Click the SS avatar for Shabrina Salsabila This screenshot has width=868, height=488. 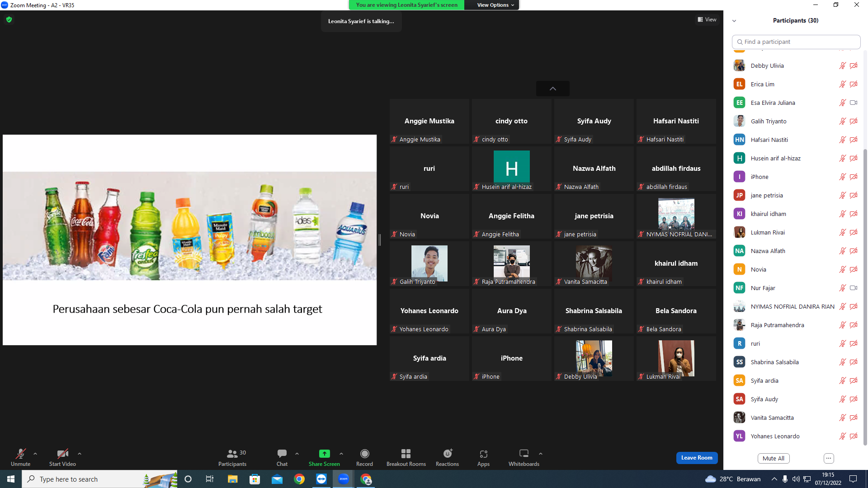tap(739, 362)
